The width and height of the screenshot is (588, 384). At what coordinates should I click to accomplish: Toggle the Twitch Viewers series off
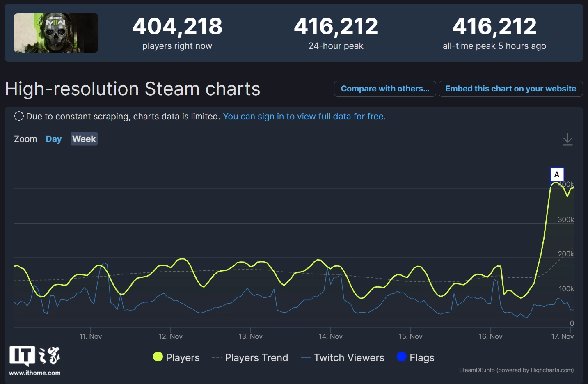[x=348, y=357]
